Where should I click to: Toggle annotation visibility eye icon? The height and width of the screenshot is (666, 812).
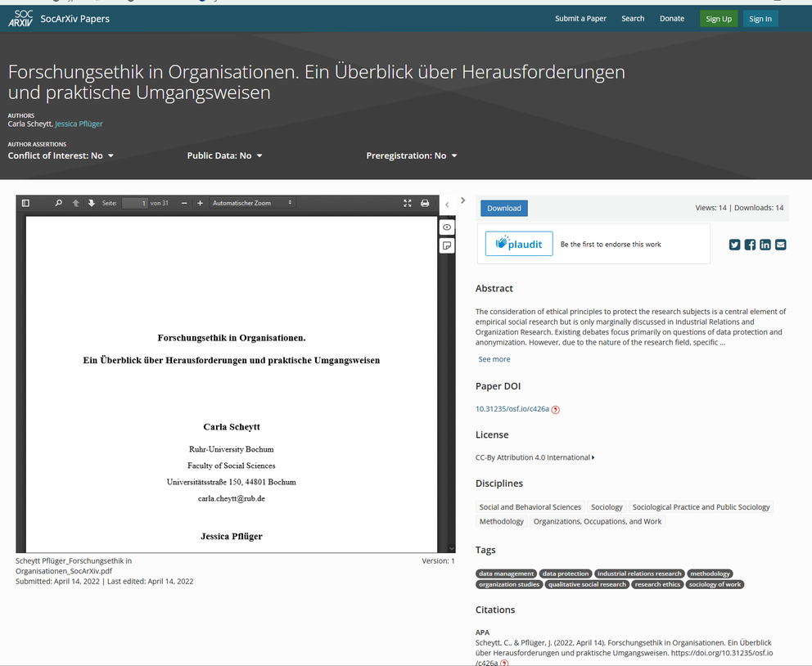[x=447, y=227]
